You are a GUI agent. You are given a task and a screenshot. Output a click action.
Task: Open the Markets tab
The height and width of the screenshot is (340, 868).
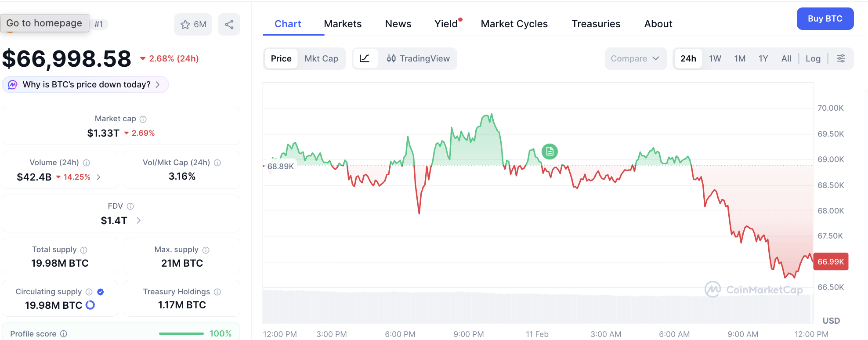[343, 24]
